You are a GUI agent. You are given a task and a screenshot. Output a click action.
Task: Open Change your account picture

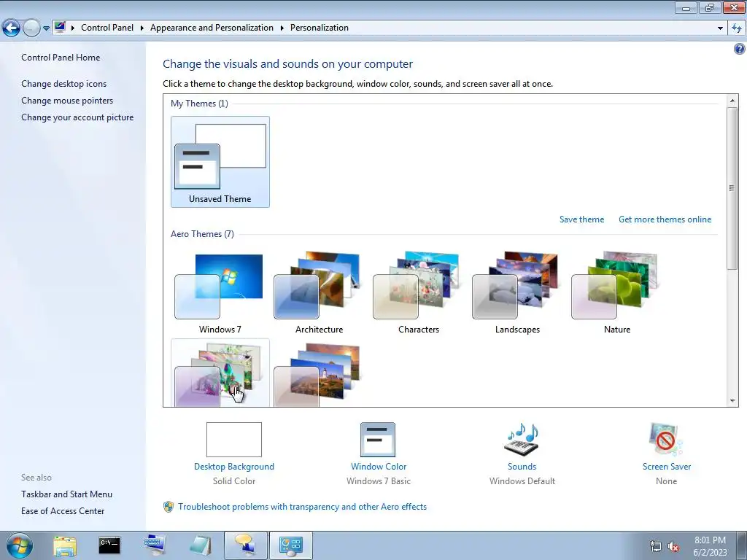(x=77, y=117)
